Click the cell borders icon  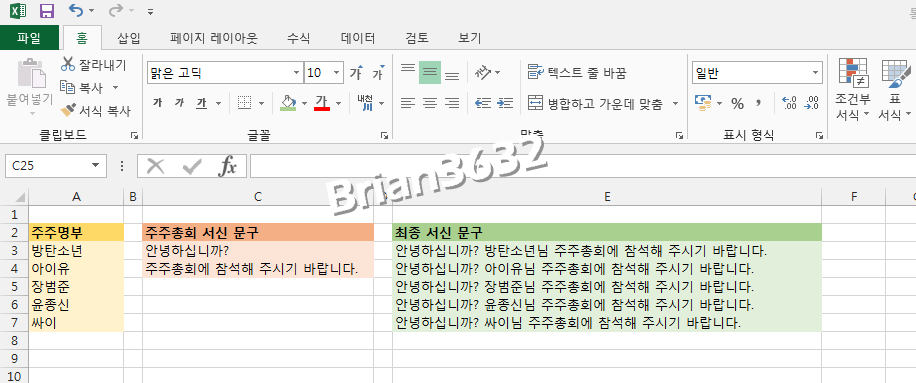click(244, 103)
